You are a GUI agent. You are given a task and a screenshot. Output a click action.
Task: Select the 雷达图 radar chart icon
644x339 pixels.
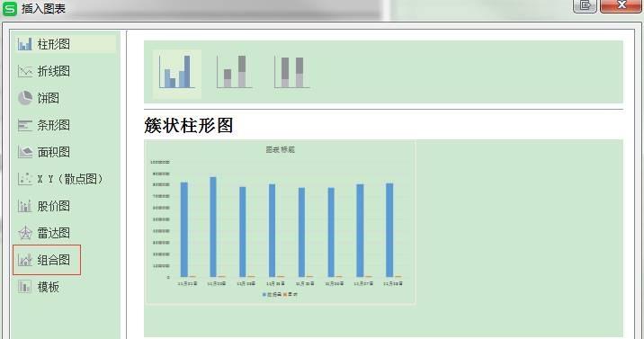coord(24,233)
